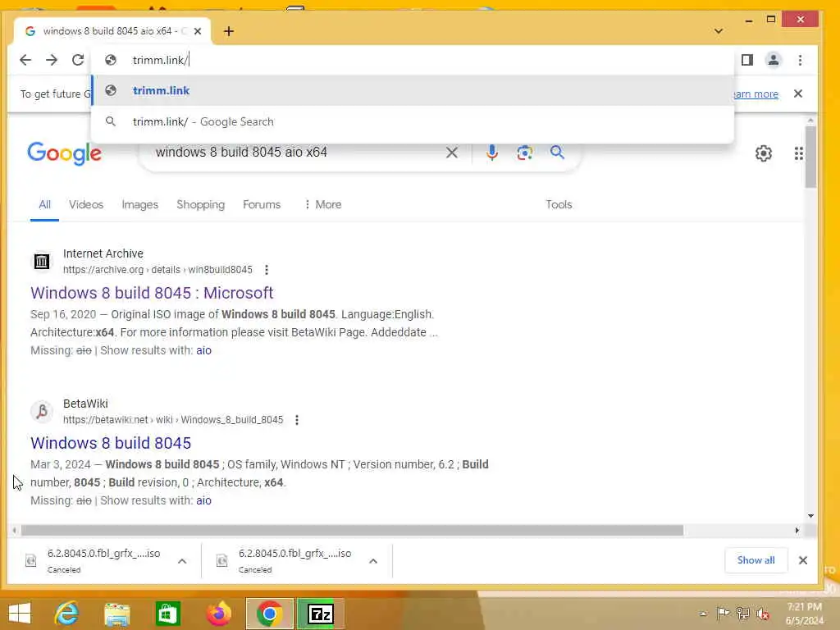This screenshot has height=630, width=840.
Task: Click the horizontal scroll right arrow
Action: pyautogui.click(x=797, y=531)
